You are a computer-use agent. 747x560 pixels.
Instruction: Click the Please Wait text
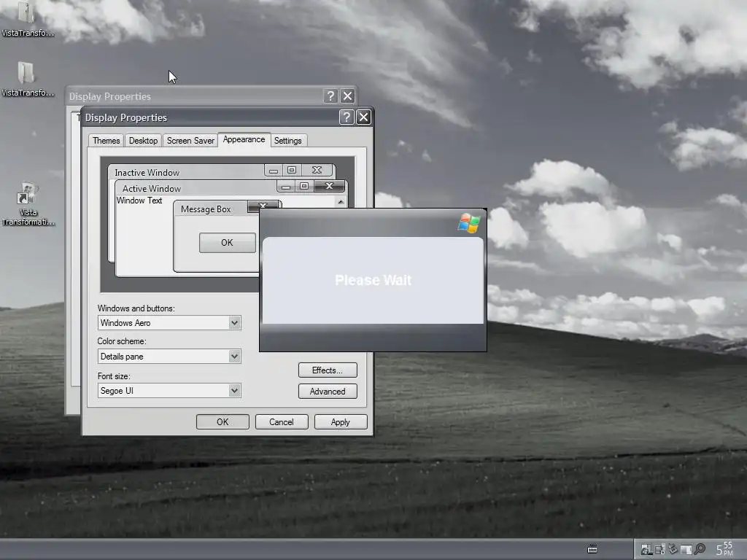click(x=373, y=280)
